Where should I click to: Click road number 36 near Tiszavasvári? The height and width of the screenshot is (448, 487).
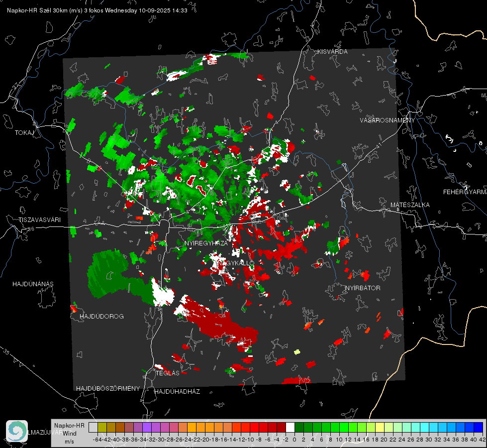(x=31, y=229)
